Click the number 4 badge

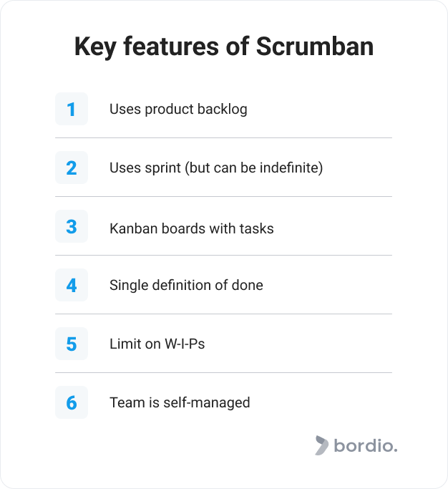tap(72, 285)
